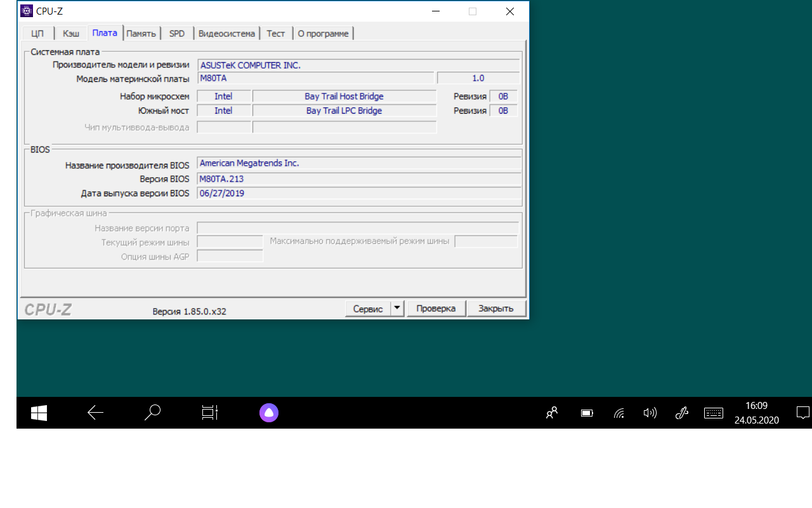Click the M80TA motherboard model field
This screenshot has width=812, height=508.
(x=316, y=78)
